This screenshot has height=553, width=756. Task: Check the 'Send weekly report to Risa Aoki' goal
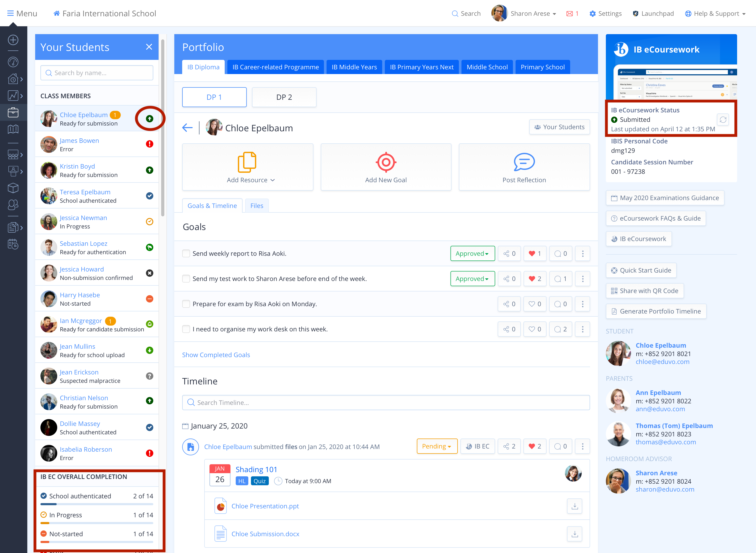point(186,254)
